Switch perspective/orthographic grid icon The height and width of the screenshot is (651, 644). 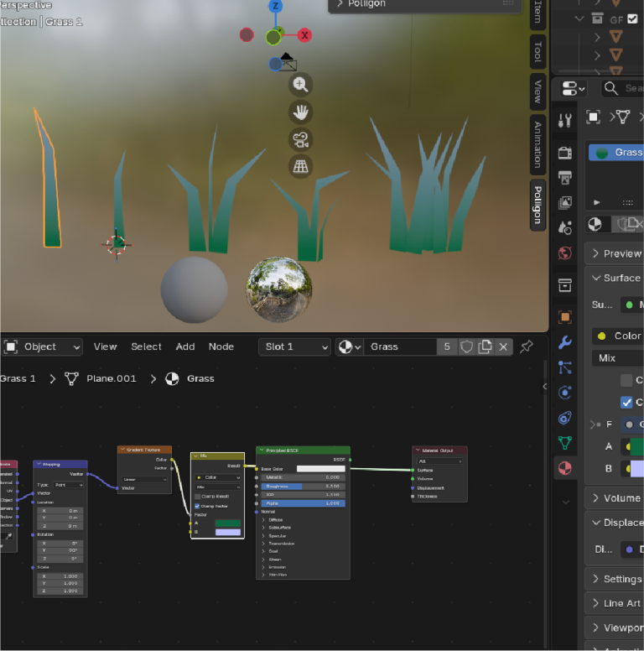tap(300, 166)
